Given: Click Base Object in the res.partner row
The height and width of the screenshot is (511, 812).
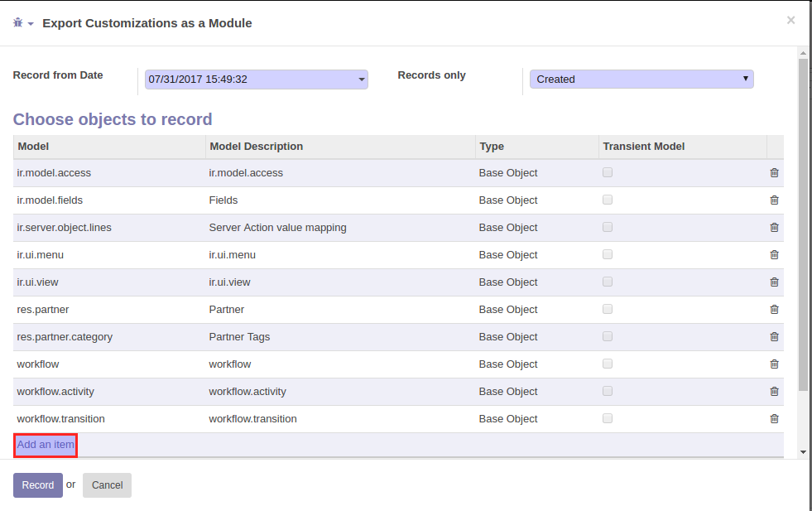Looking at the screenshot, I should tap(508, 310).
